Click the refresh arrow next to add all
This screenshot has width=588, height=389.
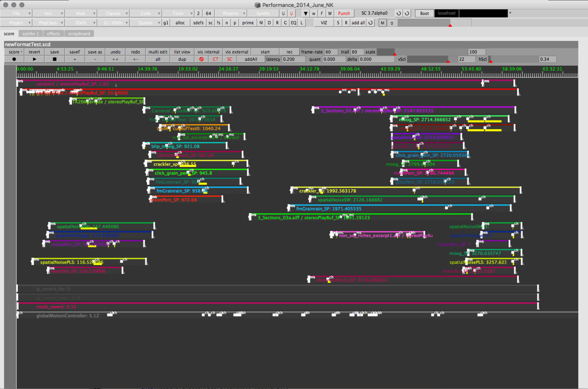[x=370, y=22]
